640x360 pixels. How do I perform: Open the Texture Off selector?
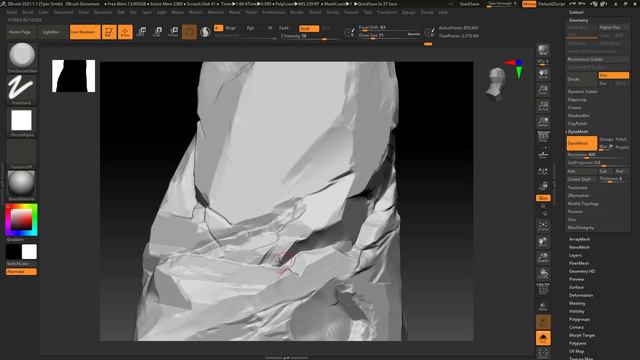pos(22,153)
